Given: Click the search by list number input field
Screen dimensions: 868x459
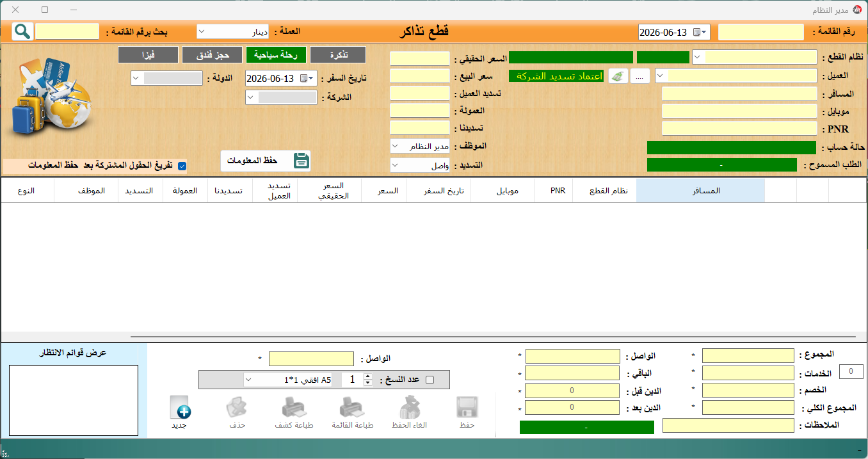Looking at the screenshot, I should pyautogui.click(x=67, y=31).
